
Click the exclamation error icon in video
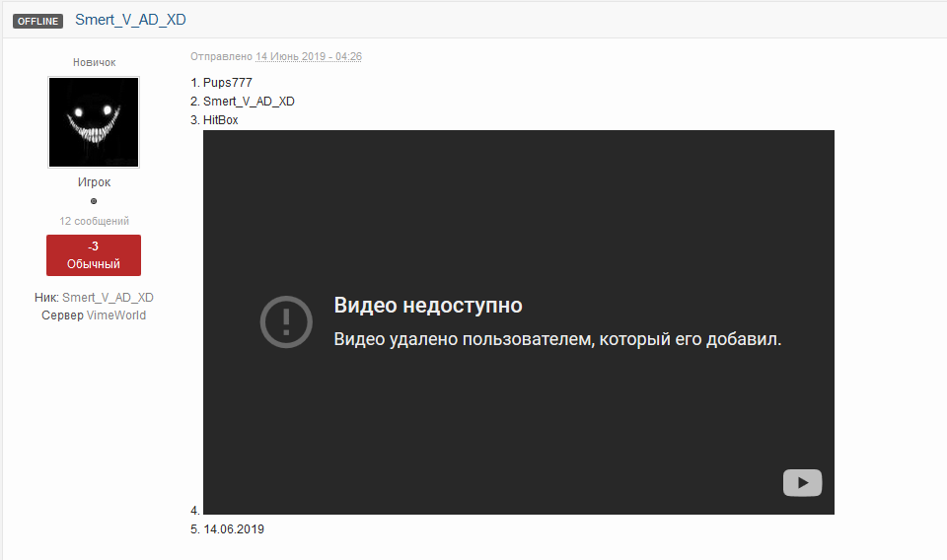286,321
